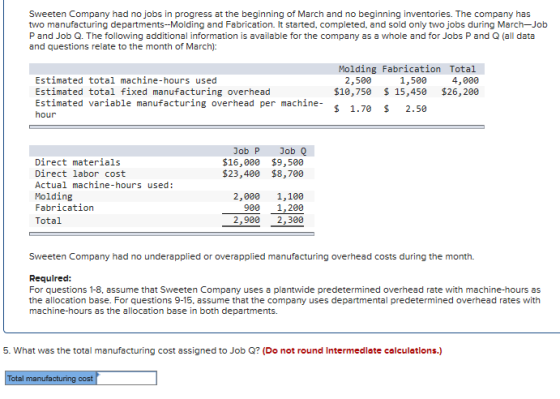Viewport: 560px width, 399px height.
Task: Click the Total manufacturing cost input field
Action: [x=127, y=378]
